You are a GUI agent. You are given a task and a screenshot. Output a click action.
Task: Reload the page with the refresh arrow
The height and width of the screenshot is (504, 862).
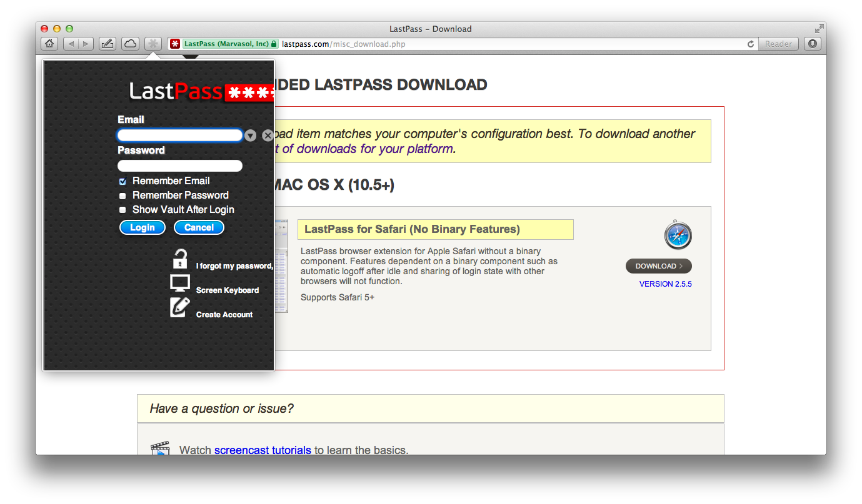point(751,44)
